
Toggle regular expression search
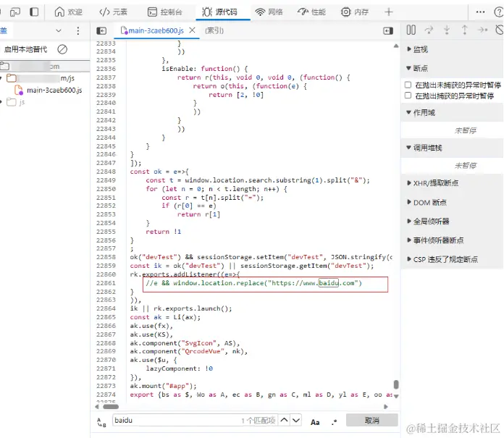coord(334,422)
